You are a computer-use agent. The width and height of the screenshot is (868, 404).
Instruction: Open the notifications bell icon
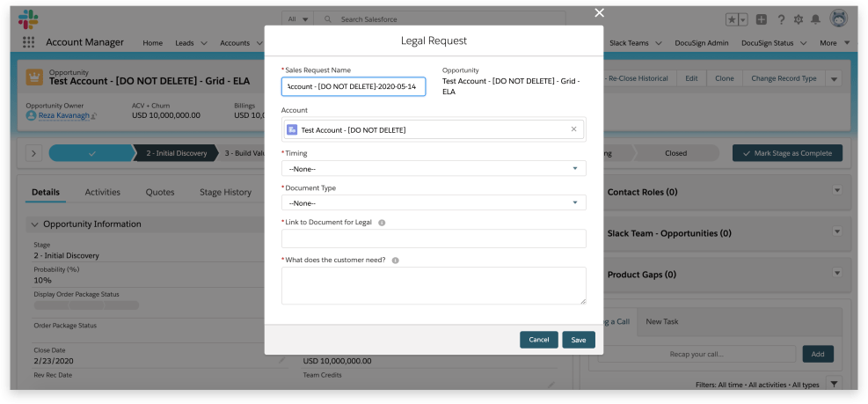click(815, 19)
